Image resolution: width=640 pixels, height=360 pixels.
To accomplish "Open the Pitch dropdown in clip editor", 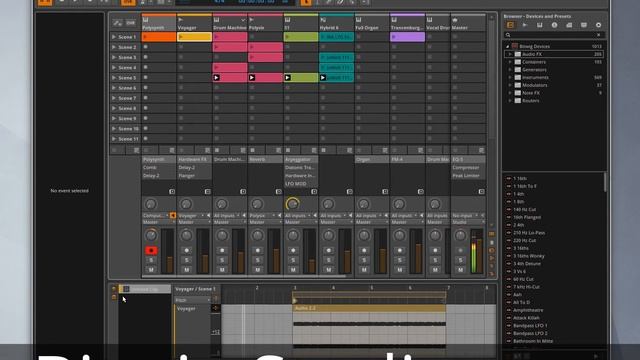I will pyautogui.click(x=193, y=300).
